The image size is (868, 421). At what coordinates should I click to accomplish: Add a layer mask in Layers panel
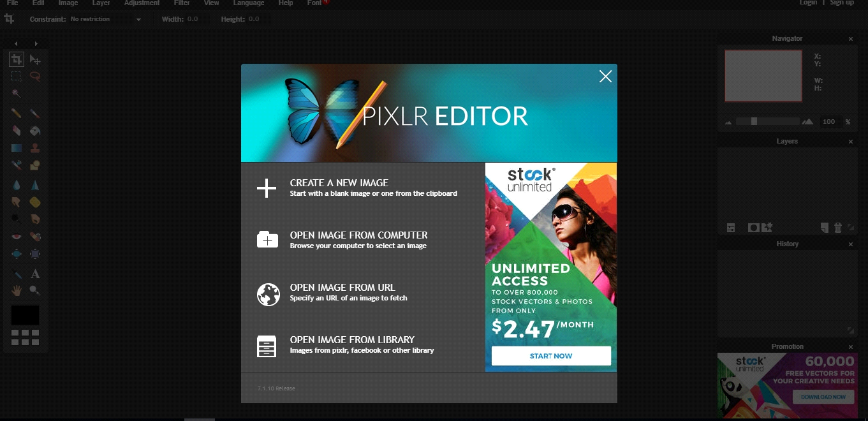click(x=753, y=228)
